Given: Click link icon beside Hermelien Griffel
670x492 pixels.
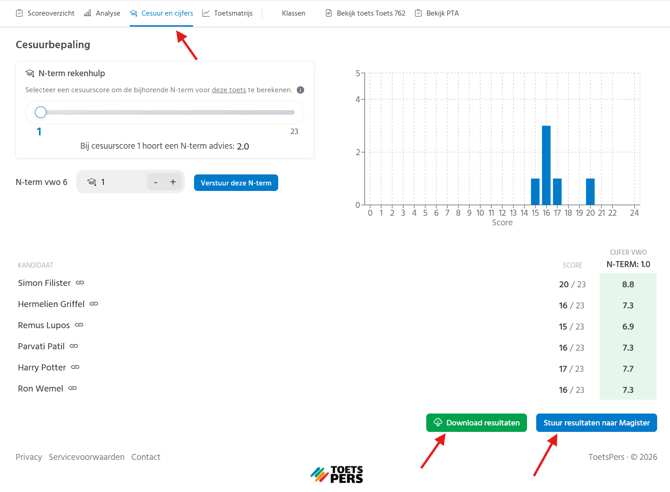Looking at the screenshot, I should (x=94, y=304).
